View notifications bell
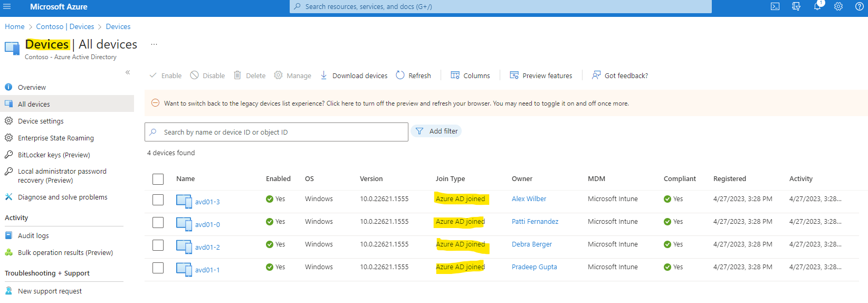868x303 pixels. [817, 6]
